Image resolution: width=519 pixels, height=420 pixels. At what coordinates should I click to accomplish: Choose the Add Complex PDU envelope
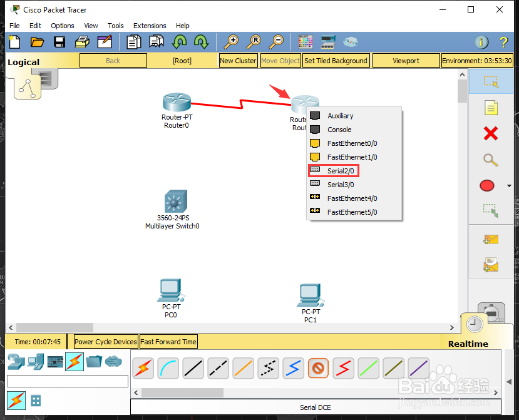point(491,265)
